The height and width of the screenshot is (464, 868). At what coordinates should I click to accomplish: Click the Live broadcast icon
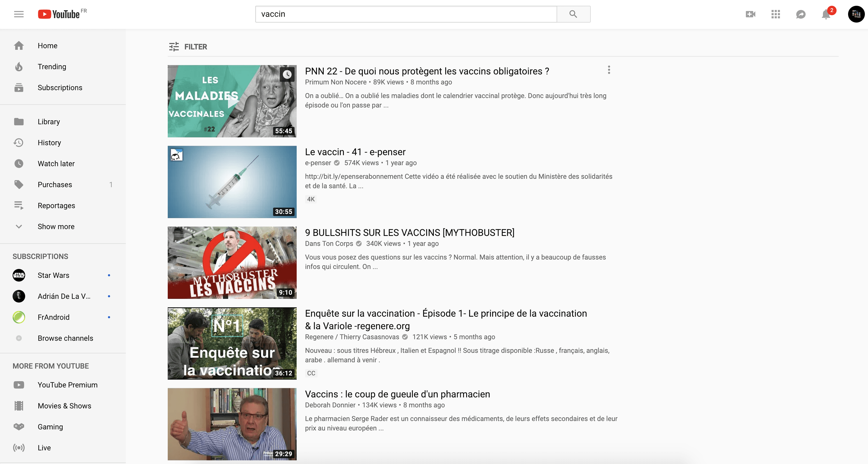[x=19, y=448]
